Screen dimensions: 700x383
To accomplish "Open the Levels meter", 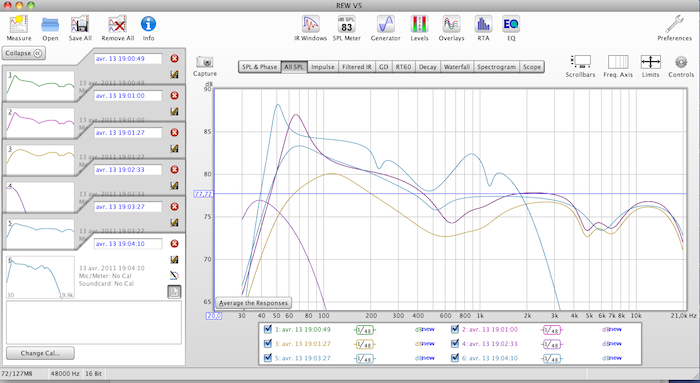I will coord(419,24).
